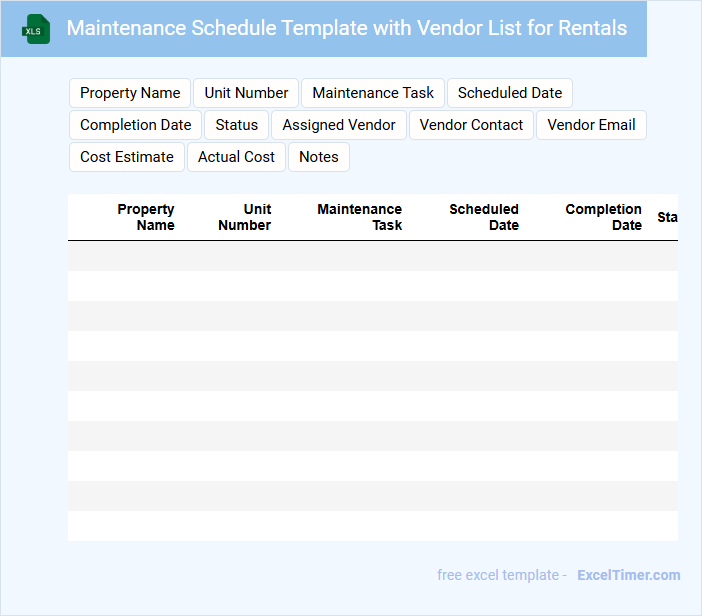Choose the Actual Cost tag
The image size is (702, 616).
[236, 157]
